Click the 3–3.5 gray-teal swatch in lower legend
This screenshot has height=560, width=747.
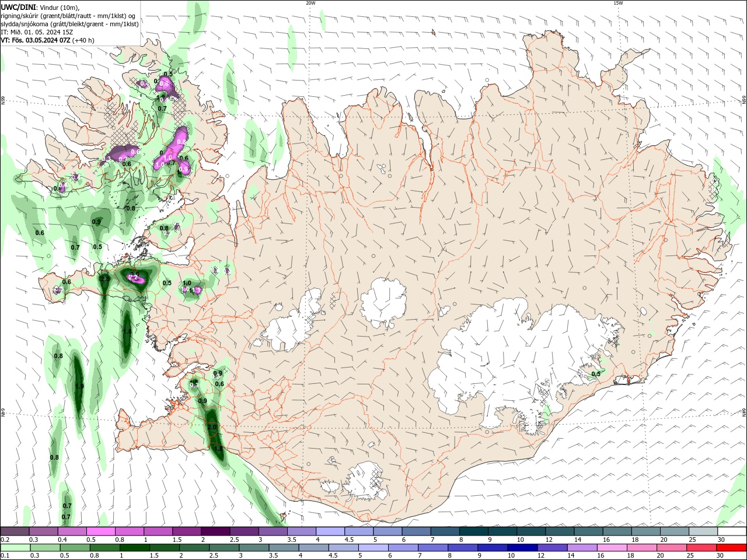(254, 548)
